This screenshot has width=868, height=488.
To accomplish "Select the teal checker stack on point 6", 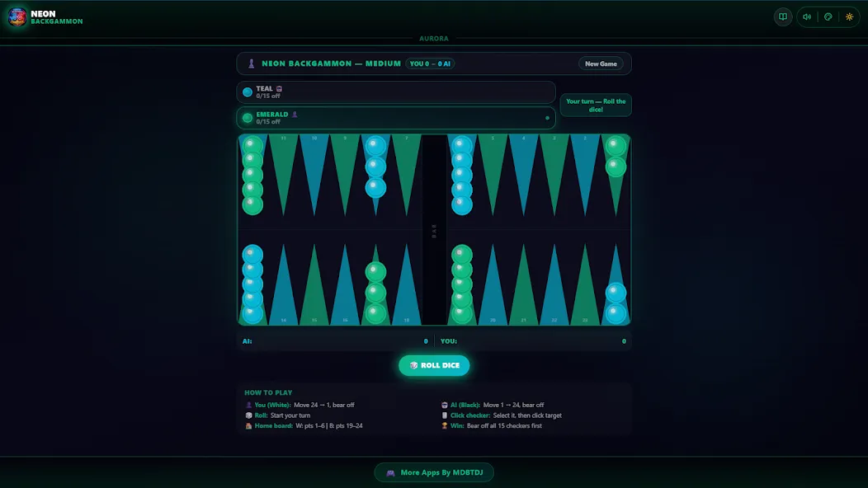I will [x=462, y=175].
